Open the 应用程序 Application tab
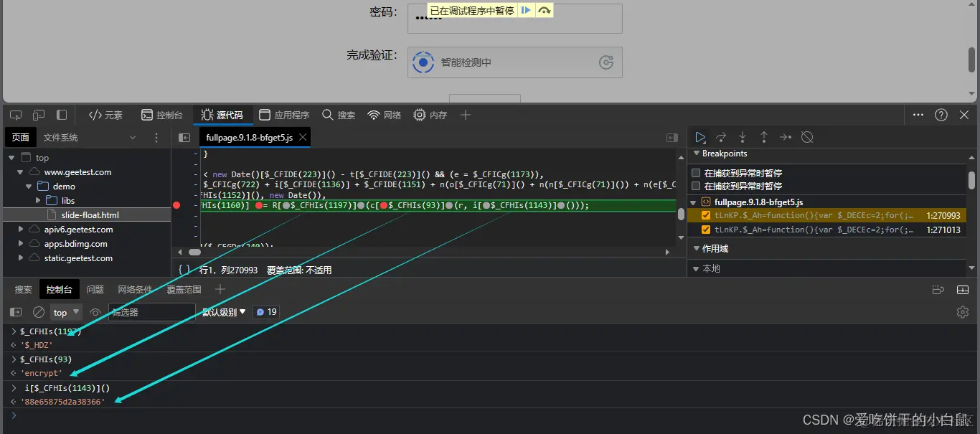The image size is (980, 434). pos(284,115)
